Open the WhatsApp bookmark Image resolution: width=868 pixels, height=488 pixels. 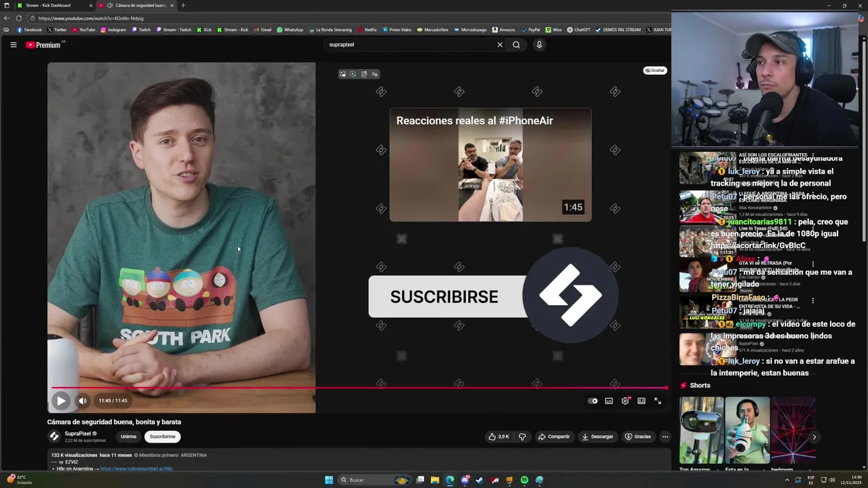tap(290, 30)
